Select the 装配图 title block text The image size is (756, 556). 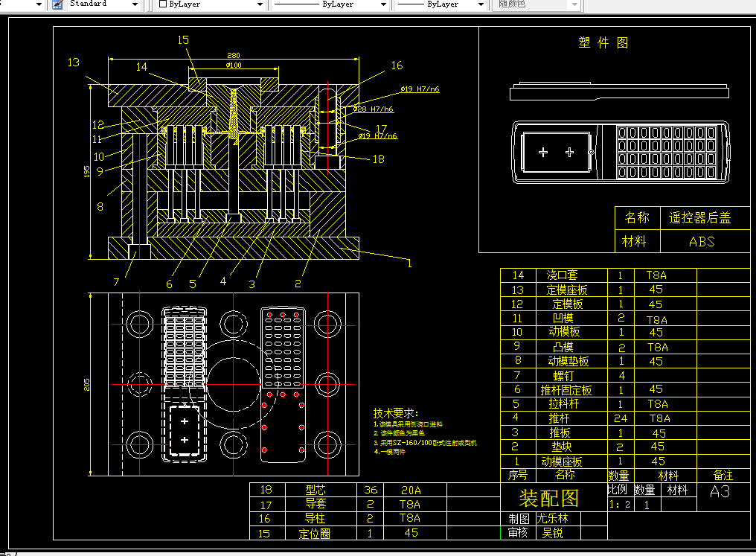pyautogui.click(x=549, y=498)
